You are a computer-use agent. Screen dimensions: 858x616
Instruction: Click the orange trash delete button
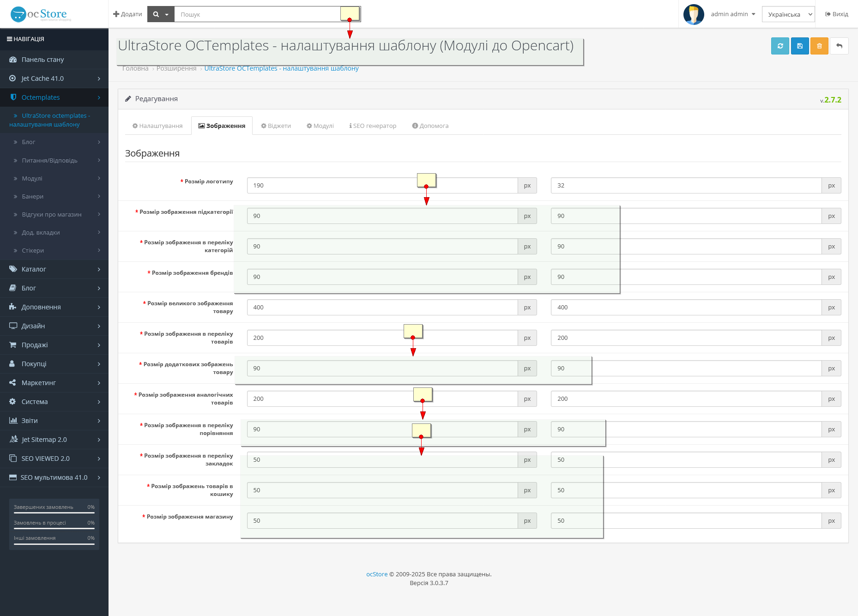point(819,46)
